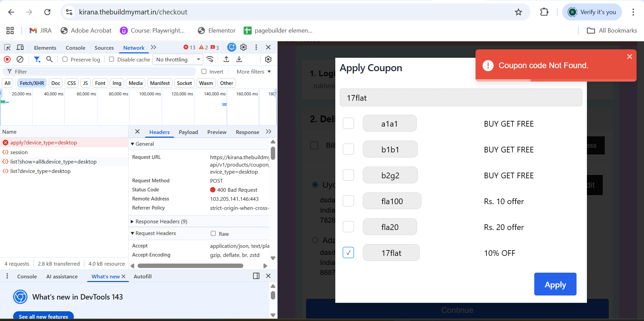The width and height of the screenshot is (644, 321).
Task: Check the Invert filter checkbox
Action: click(x=204, y=72)
